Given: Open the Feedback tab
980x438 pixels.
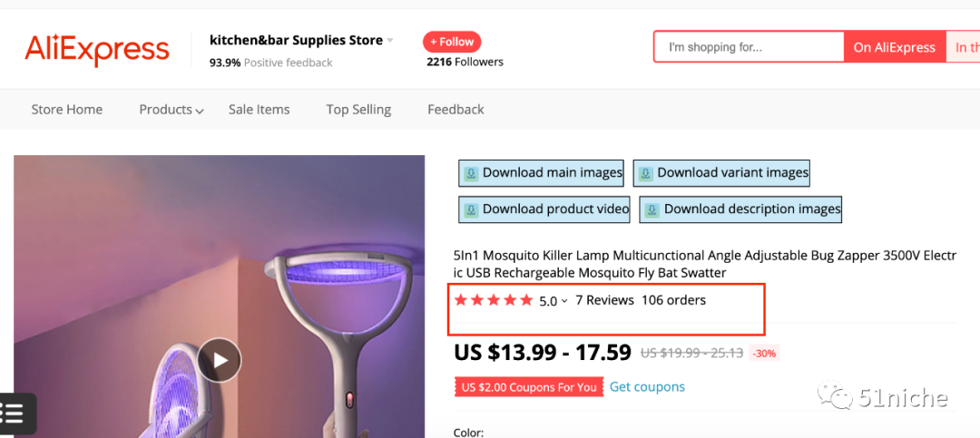Looking at the screenshot, I should click(456, 110).
